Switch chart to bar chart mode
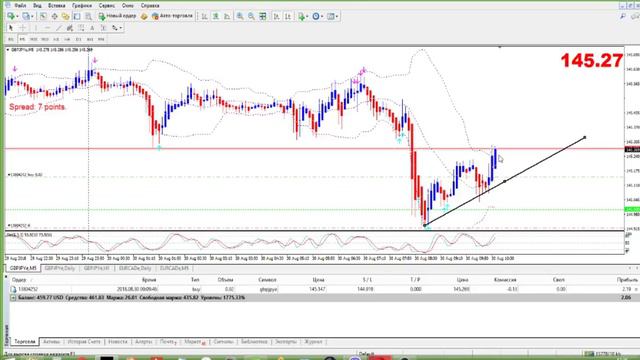The height and width of the screenshot is (360, 640). [x=204, y=16]
